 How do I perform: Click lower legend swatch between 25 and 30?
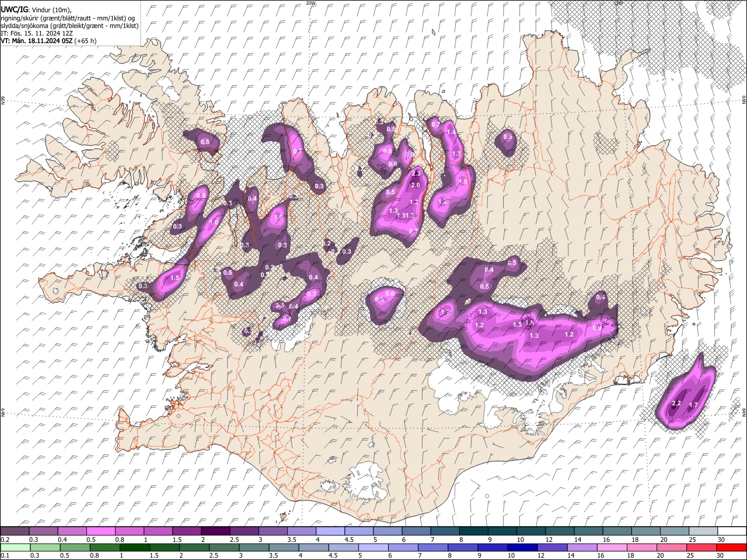[x=701, y=547]
